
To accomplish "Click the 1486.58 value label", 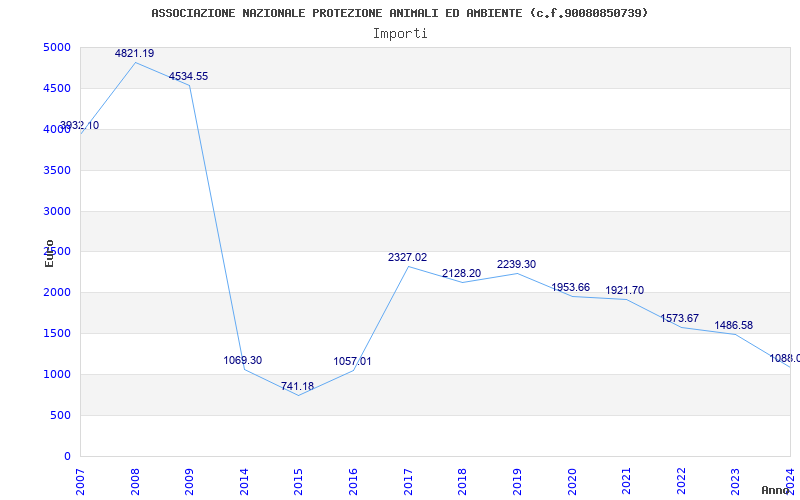I will click(x=734, y=326).
